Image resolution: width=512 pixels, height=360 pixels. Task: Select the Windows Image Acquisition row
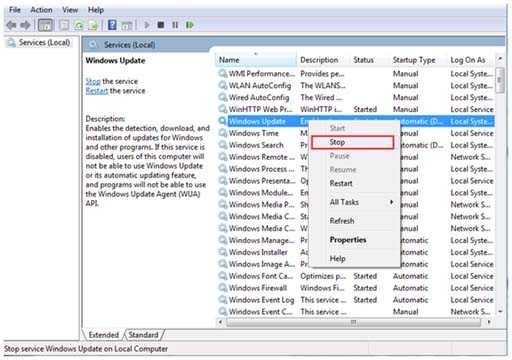click(x=356, y=264)
